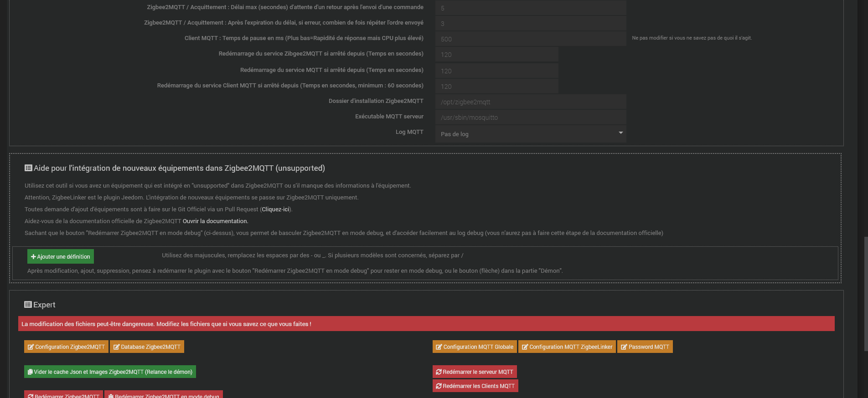
Task: Click refresh icon on Redémarrer le serveur MQTT
Action: (x=439, y=372)
